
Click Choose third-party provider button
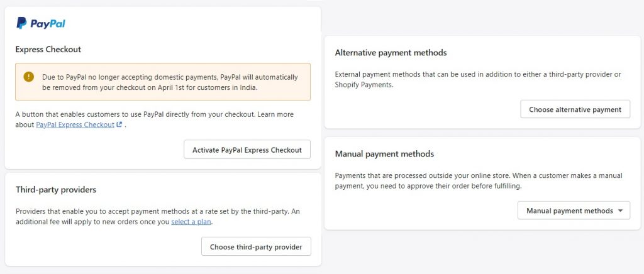click(256, 247)
